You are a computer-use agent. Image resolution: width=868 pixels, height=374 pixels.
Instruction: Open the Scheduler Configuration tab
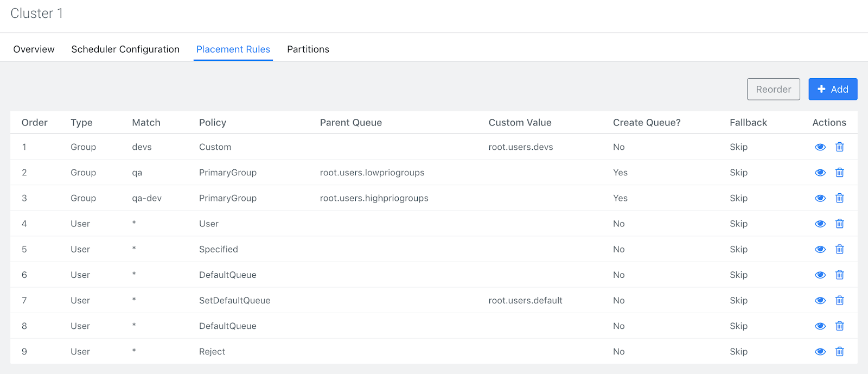pyautogui.click(x=125, y=49)
